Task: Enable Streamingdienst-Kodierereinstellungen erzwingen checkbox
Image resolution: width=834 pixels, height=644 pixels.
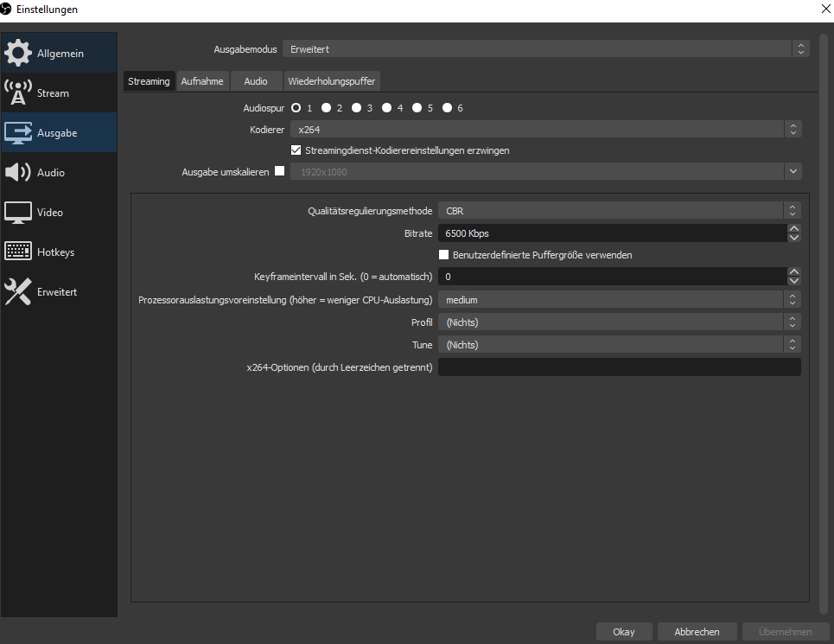Action: pyautogui.click(x=296, y=150)
